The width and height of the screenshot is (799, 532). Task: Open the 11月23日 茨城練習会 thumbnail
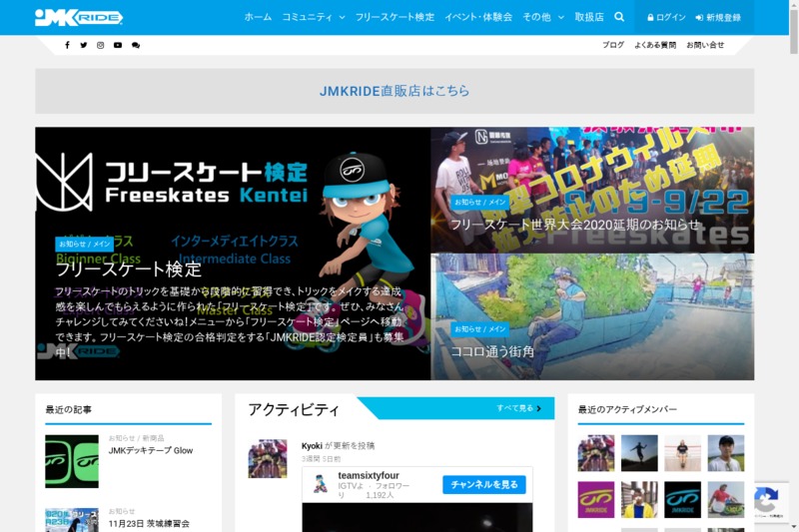(72, 520)
